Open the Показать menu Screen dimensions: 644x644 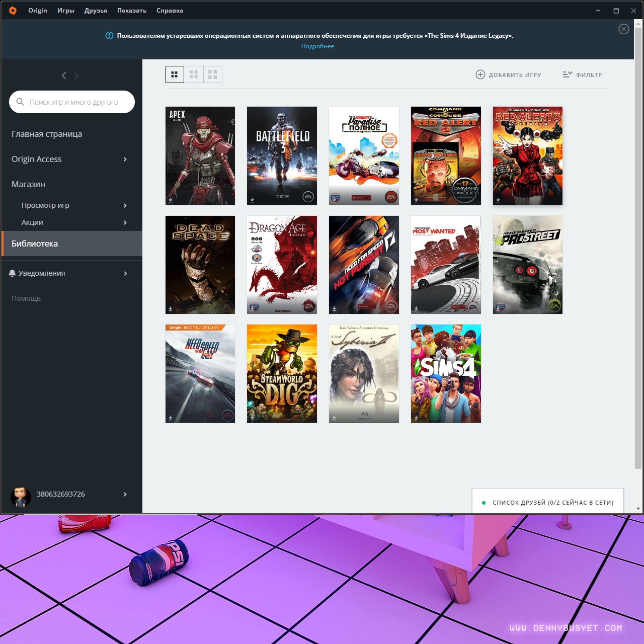pyautogui.click(x=132, y=11)
